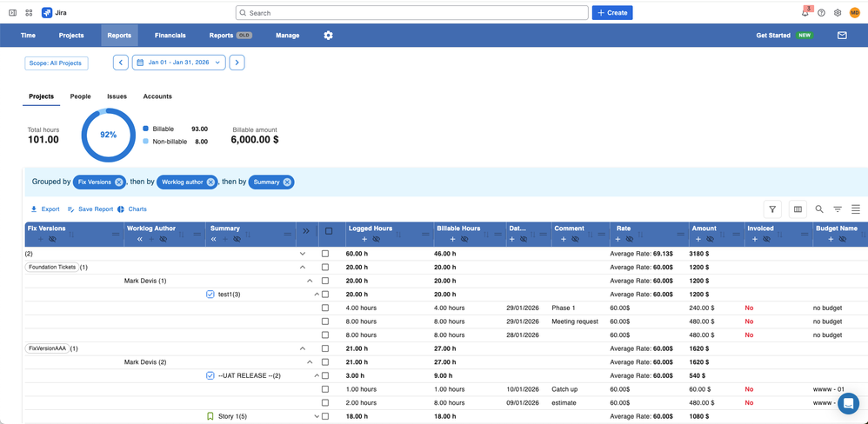Open the sort lines icon

tap(838, 209)
